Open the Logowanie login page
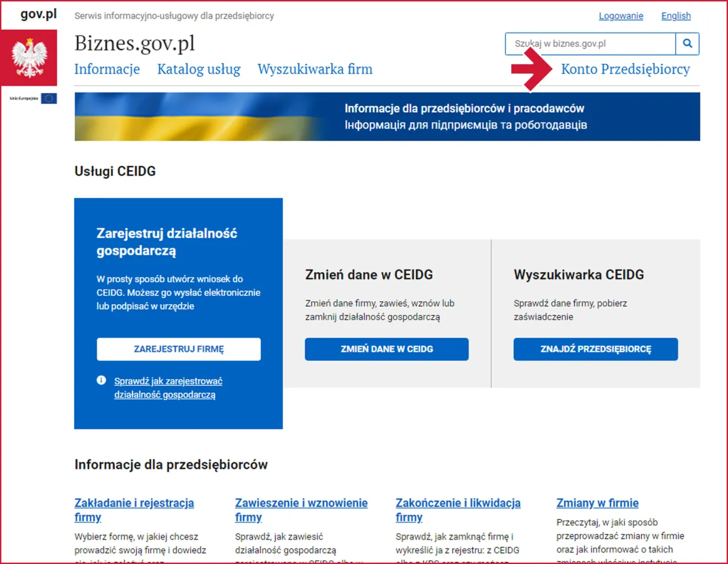 (621, 15)
